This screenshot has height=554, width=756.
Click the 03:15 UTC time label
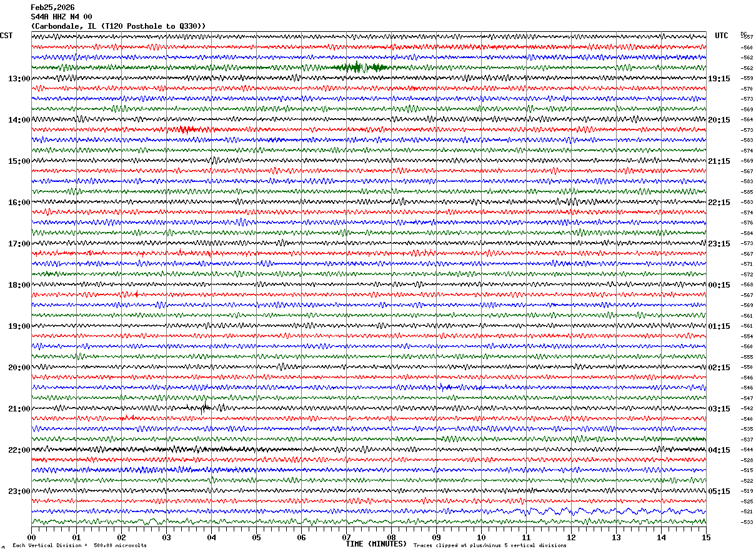[x=719, y=409]
